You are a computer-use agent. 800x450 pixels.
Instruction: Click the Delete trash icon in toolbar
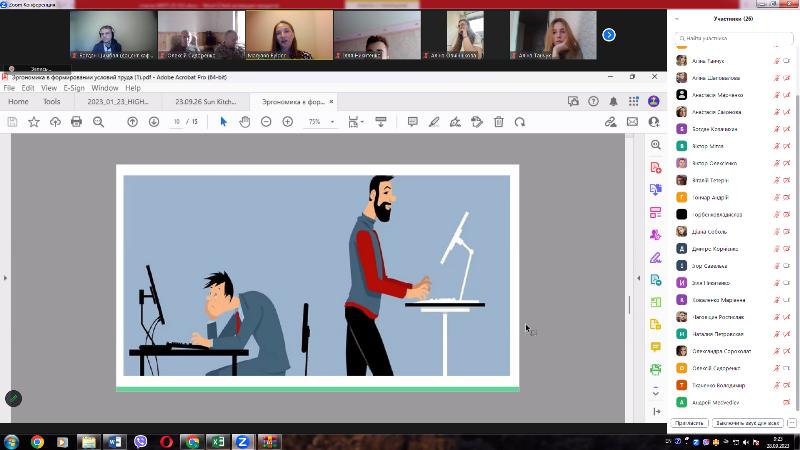pos(498,122)
